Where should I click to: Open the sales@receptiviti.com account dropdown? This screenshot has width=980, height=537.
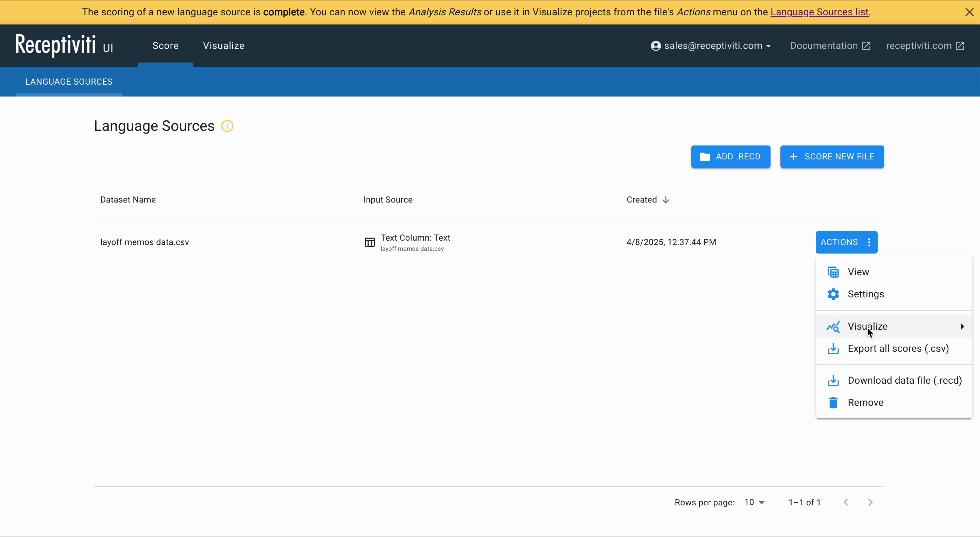pos(711,46)
